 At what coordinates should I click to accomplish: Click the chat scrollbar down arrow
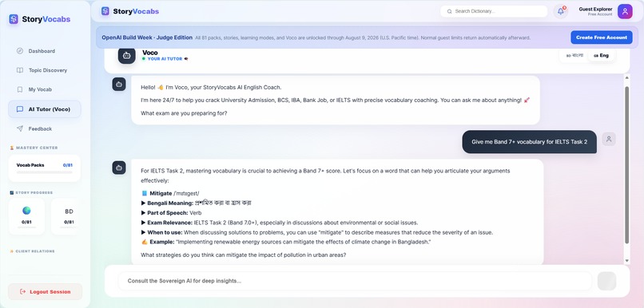point(626,260)
